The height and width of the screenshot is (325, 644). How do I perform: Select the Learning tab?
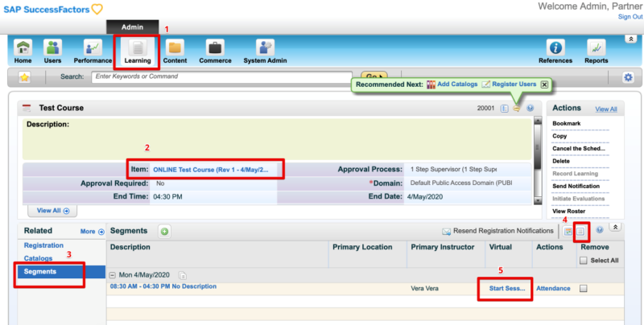(137, 51)
